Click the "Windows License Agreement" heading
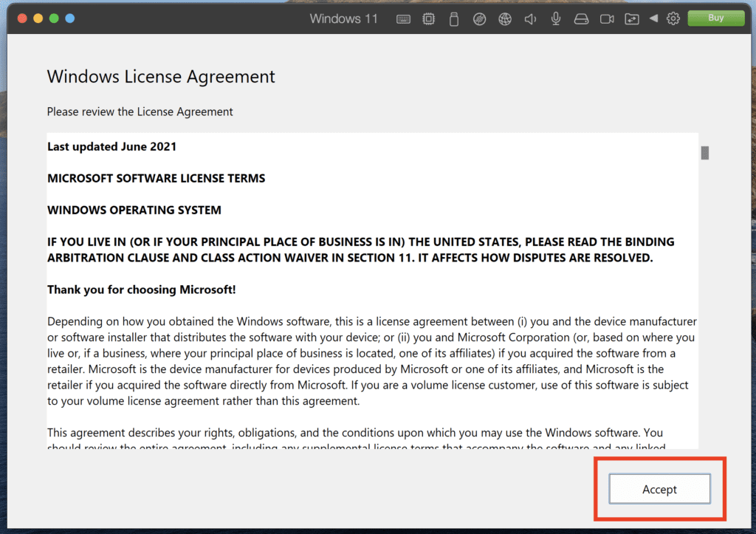 click(x=161, y=77)
